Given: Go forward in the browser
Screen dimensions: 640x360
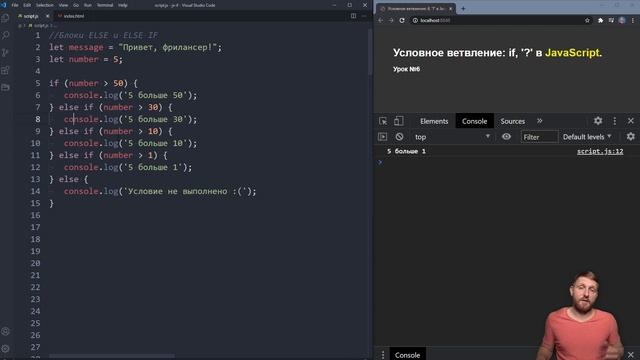Looking at the screenshot, I should [391, 20].
